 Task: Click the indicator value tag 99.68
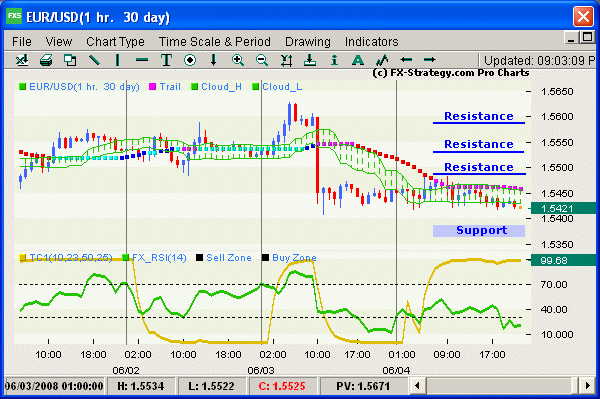tap(562, 261)
